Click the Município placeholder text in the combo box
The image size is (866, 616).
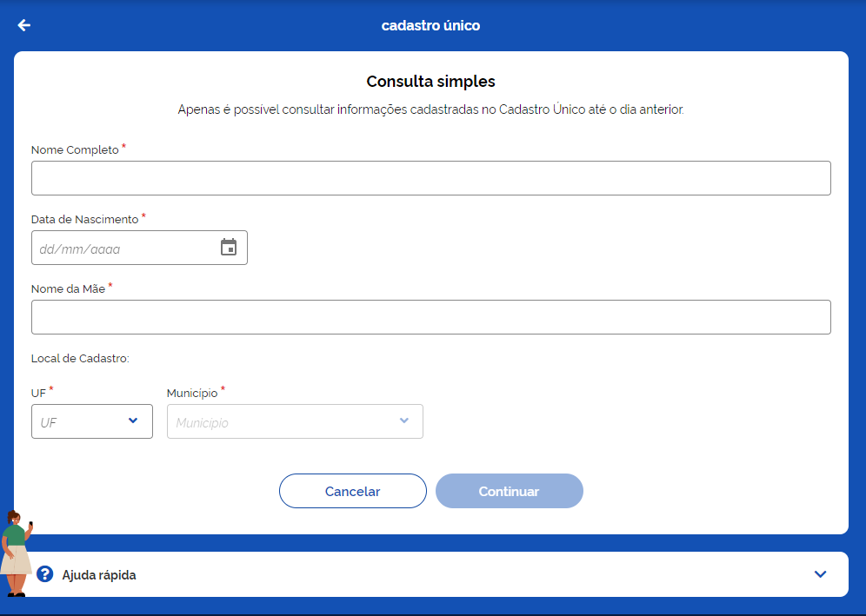(x=203, y=422)
